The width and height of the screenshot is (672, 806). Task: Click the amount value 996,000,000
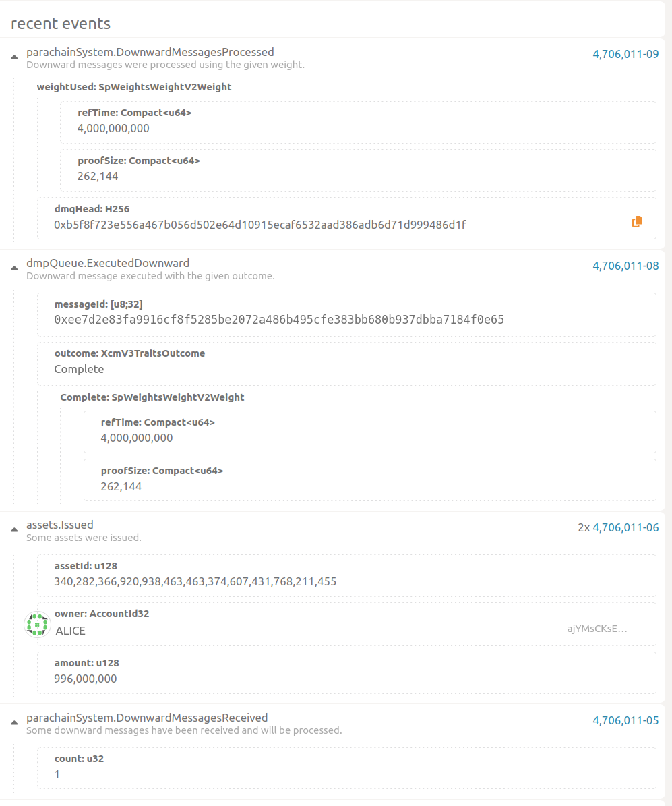[86, 679]
